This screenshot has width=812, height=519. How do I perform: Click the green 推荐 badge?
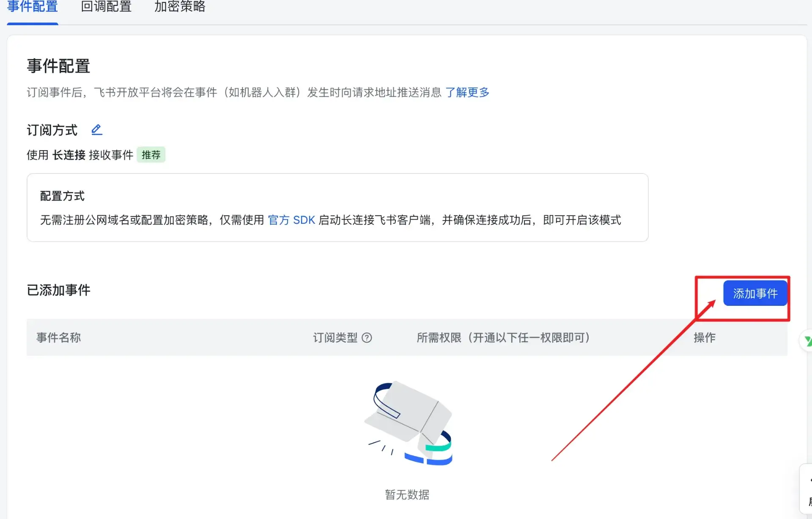tap(151, 155)
